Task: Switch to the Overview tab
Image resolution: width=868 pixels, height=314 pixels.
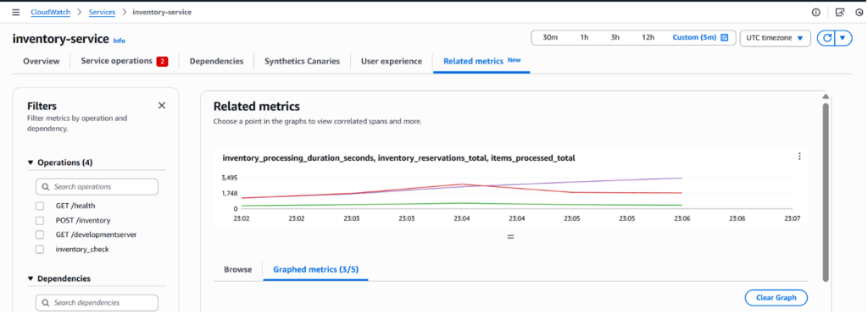Action: pyautogui.click(x=41, y=62)
